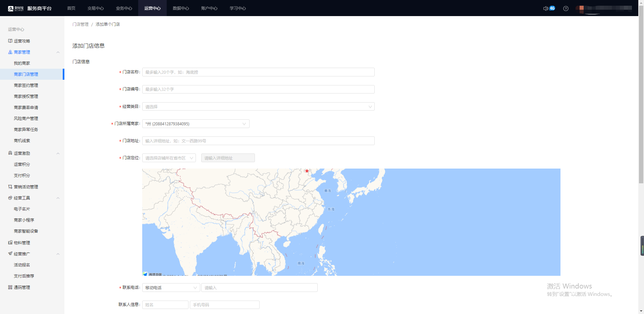
Task: Switch to the 账户中心 tab
Action: tap(209, 8)
